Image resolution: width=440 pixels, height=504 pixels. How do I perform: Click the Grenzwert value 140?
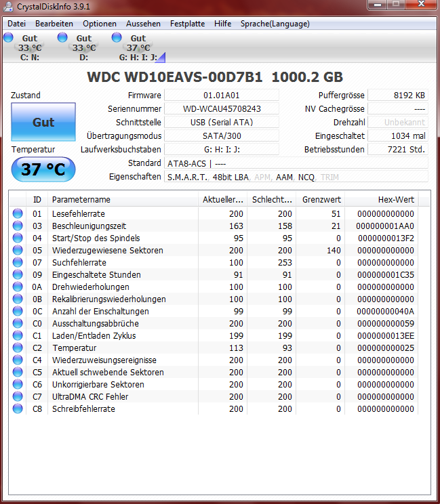click(334, 251)
